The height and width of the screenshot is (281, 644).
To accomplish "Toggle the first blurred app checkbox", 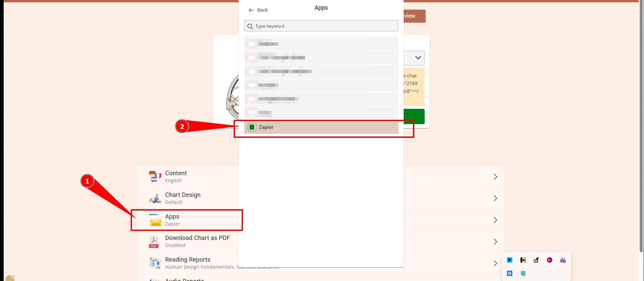I will [x=252, y=44].
